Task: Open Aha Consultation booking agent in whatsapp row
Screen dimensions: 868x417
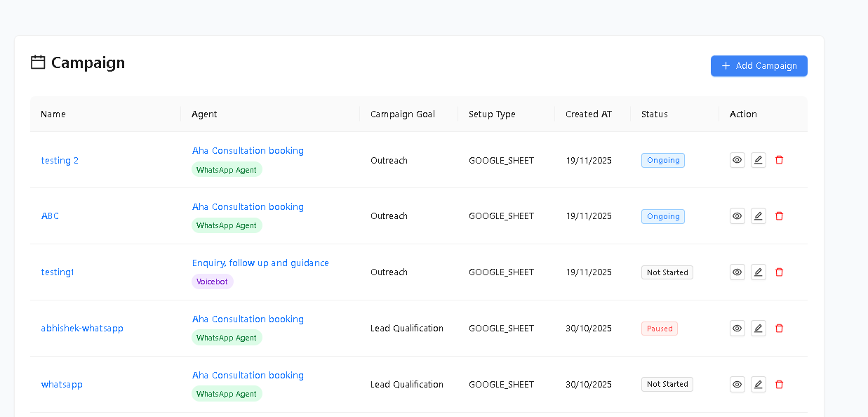Action: pos(248,376)
